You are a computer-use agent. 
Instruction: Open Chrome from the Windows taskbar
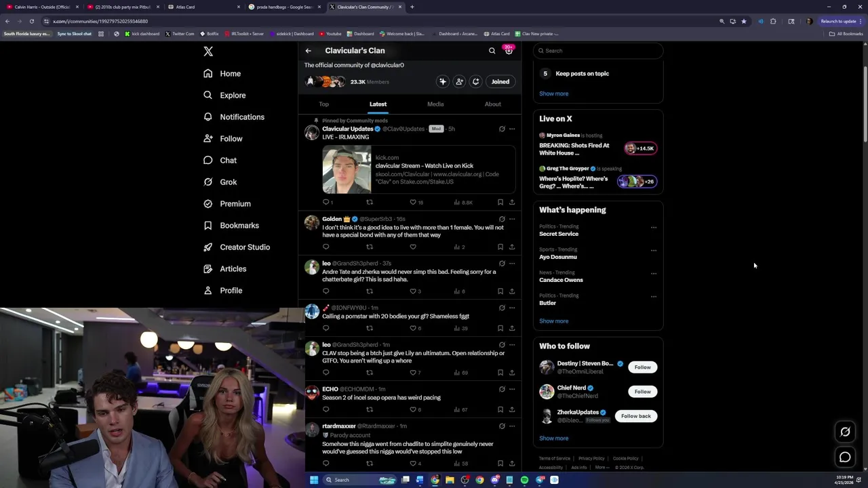tap(479, 480)
